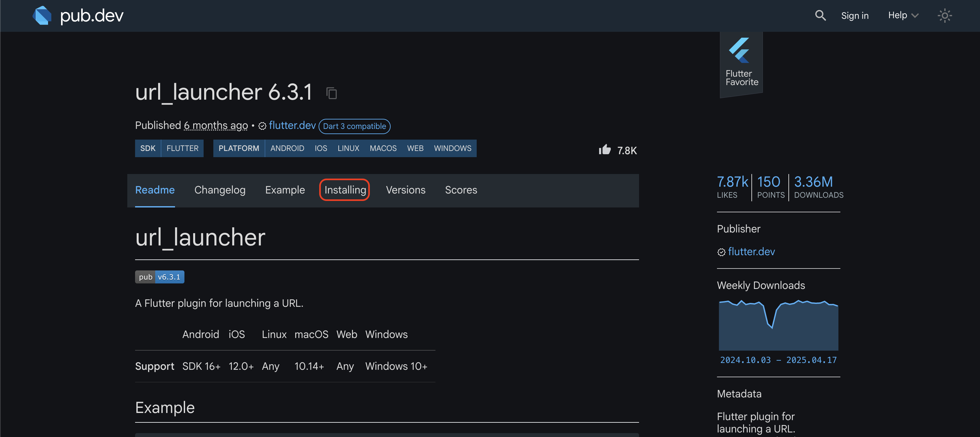Click the 150 POINTS score

pos(770,187)
